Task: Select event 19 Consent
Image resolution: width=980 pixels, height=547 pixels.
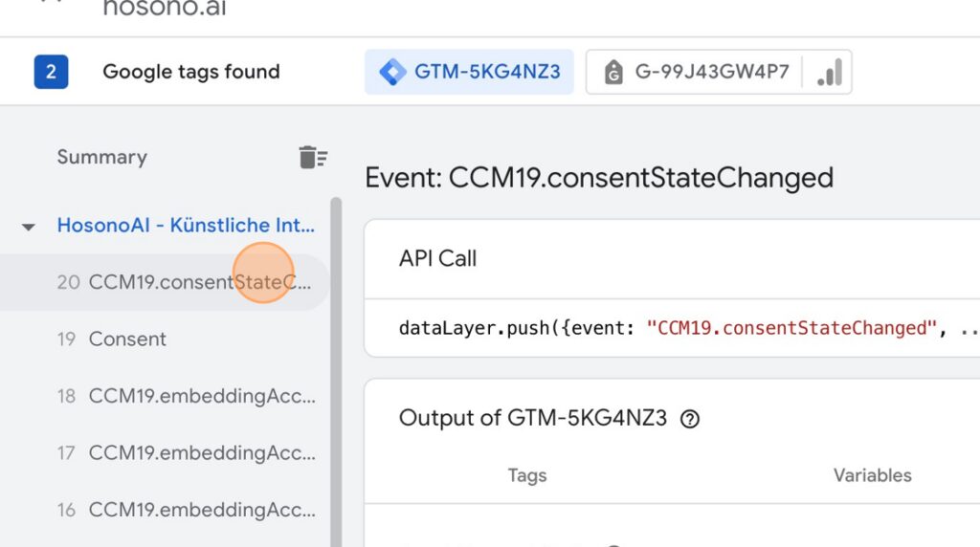Action: [165, 339]
